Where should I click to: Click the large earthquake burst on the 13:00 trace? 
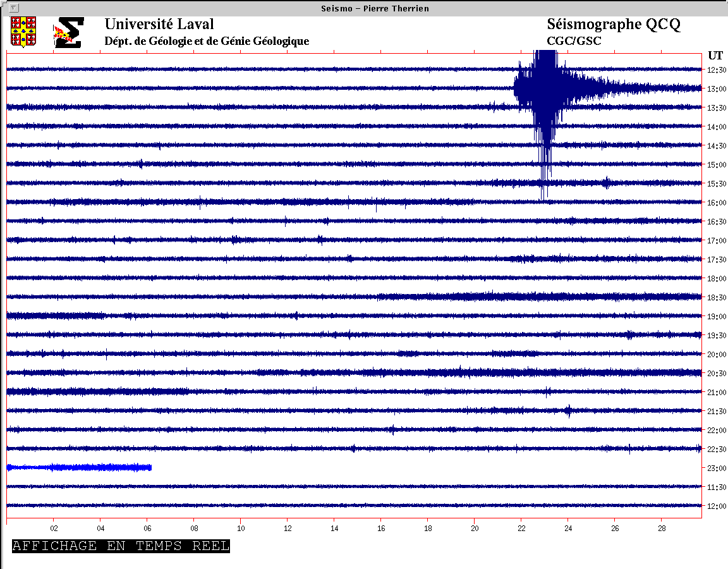coord(543,88)
